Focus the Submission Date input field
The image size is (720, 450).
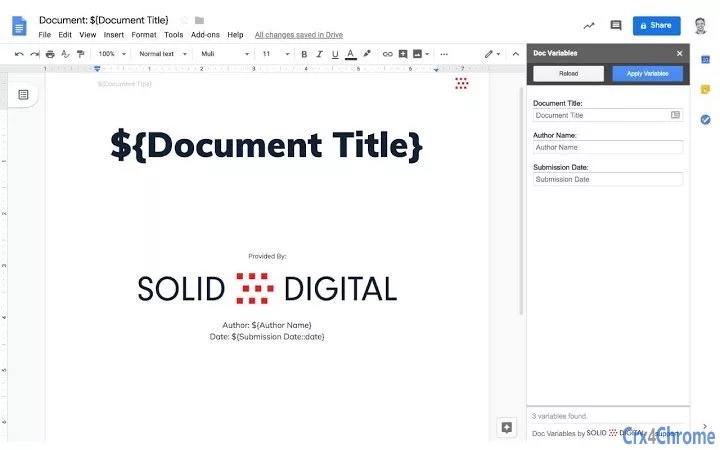click(608, 180)
